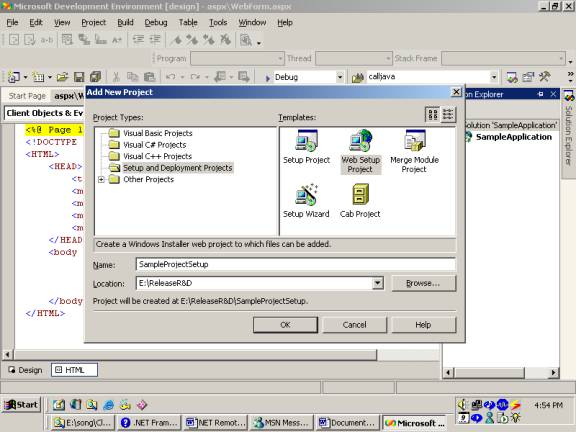Click the editor horizontal scrollbar

[x=195, y=355]
